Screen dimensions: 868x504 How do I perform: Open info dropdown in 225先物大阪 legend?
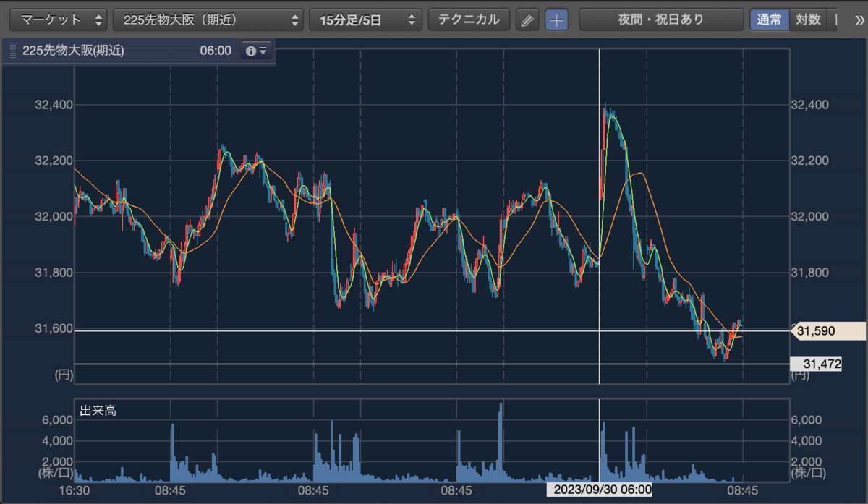(256, 51)
